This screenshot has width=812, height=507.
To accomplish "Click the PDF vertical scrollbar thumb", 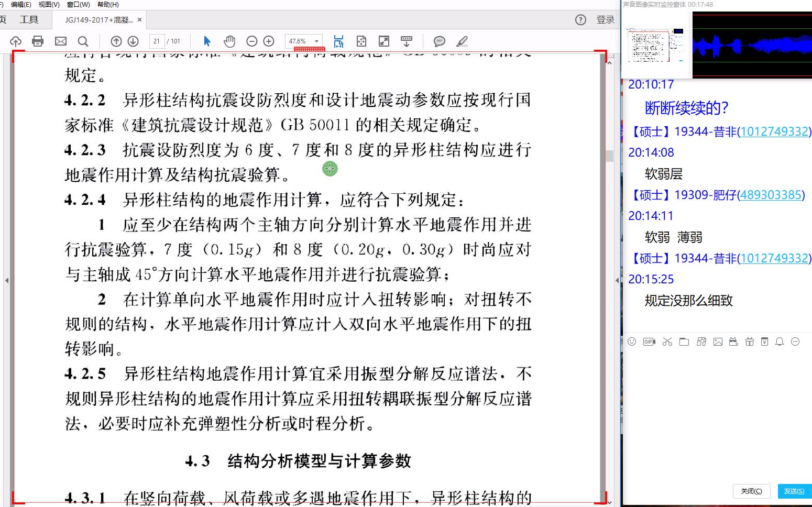I will click(609, 156).
